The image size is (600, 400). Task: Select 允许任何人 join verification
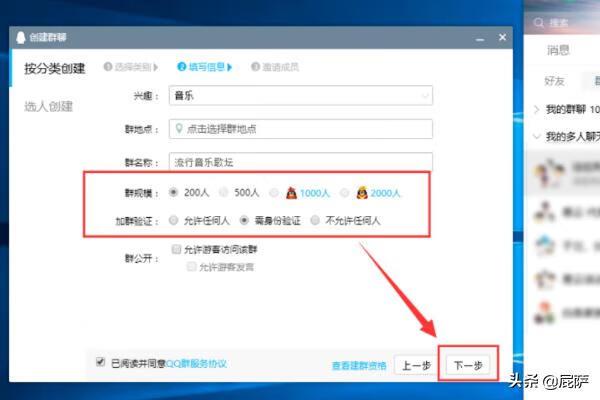(173, 220)
